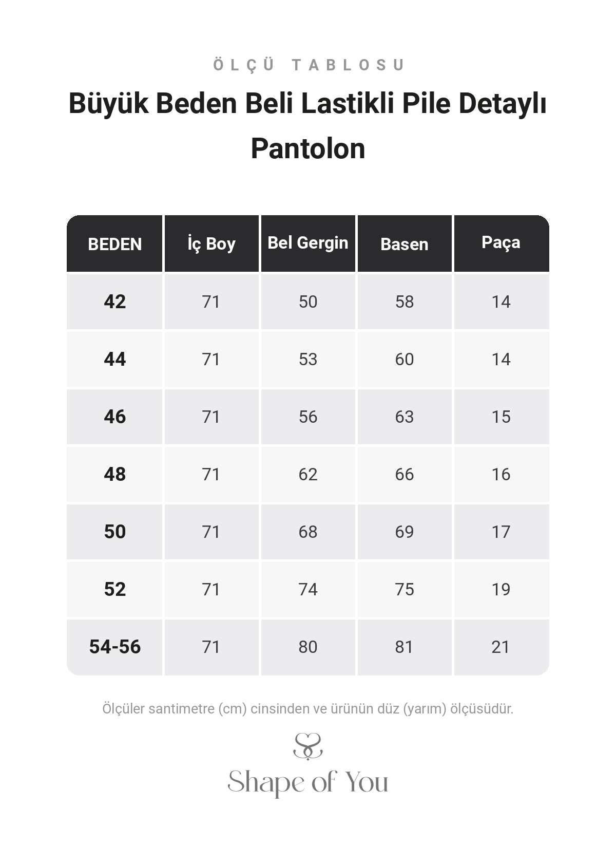This screenshot has width=616, height=845.
Task: Click size 42 row label
Action: click(x=114, y=302)
